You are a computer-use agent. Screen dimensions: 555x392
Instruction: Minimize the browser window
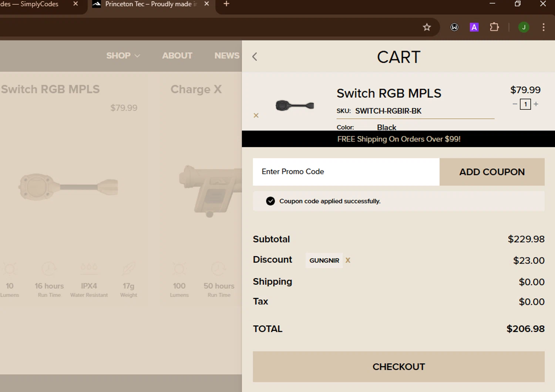492,4
